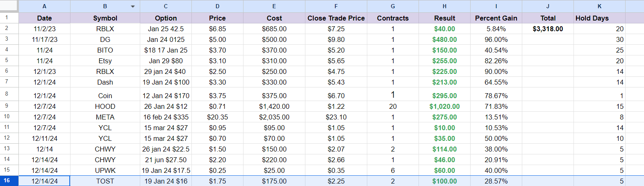This screenshot has height=186, width=644.
Task: Click the Option header cell
Action: point(166,18)
